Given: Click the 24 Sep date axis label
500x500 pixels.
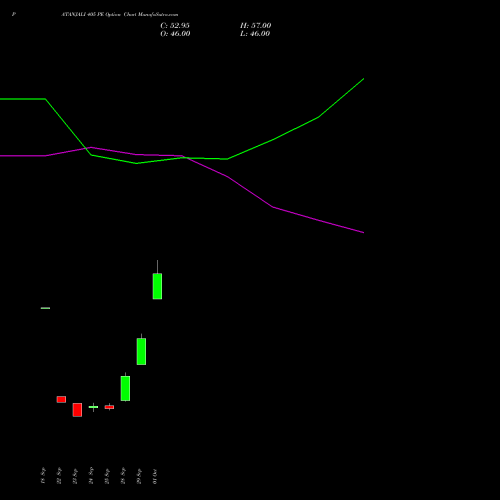Looking at the screenshot, I should coord(91,476).
